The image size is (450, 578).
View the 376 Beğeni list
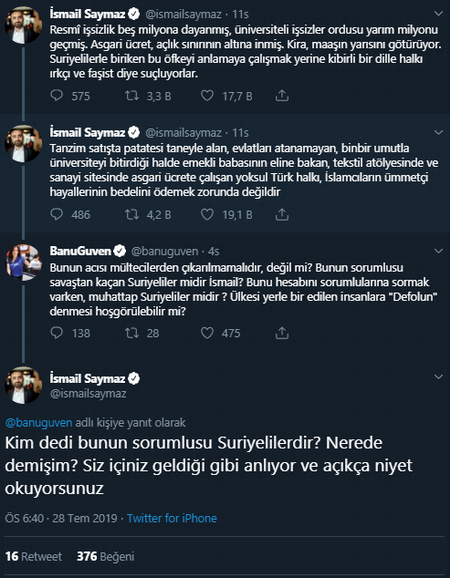pyautogui.click(x=105, y=556)
